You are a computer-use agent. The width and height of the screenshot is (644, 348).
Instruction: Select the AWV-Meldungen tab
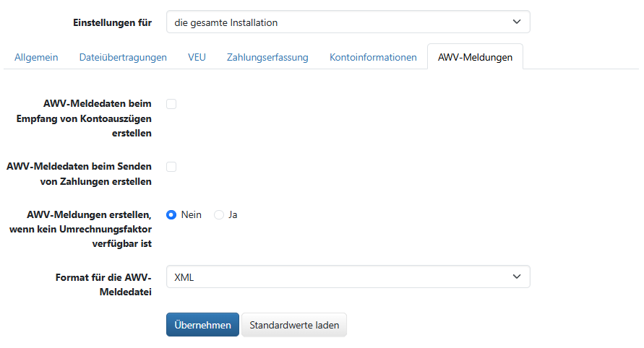point(475,57)
